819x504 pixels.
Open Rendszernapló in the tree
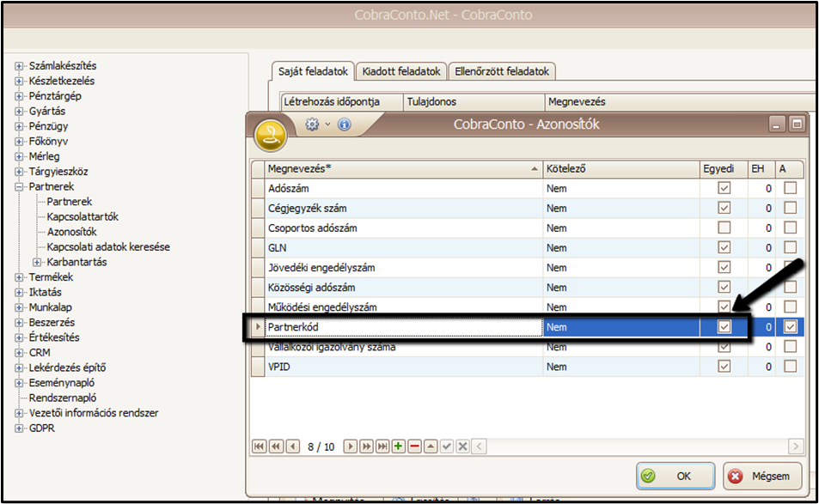(x=63, y=398)
